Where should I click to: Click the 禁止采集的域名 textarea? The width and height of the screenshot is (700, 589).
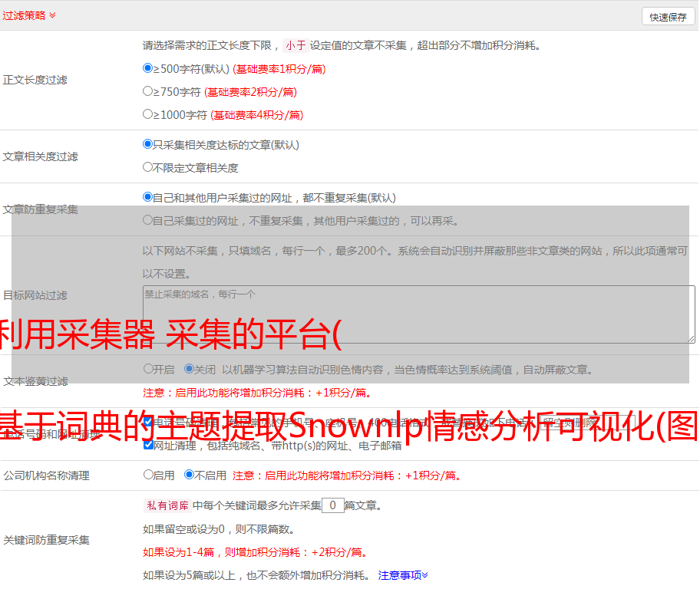point(419,314)
